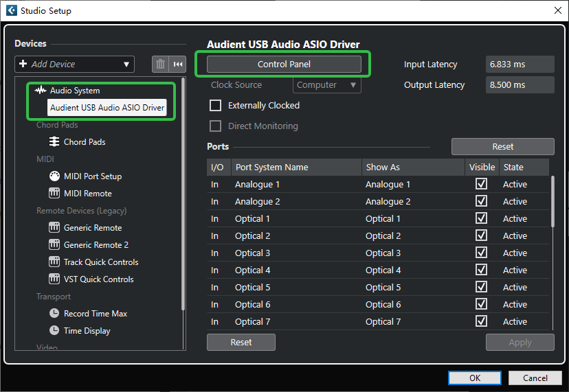This screenshot has width=569, height=392.
Task: Toggle the Direct Monitoring checkbox
Action: click(x=216, y=126)
